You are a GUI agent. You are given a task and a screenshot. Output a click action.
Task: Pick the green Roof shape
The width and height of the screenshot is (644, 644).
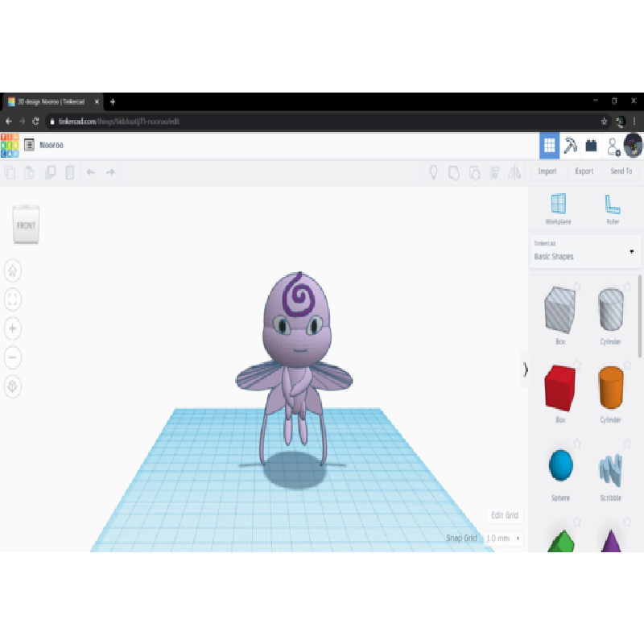coord(561,541)
